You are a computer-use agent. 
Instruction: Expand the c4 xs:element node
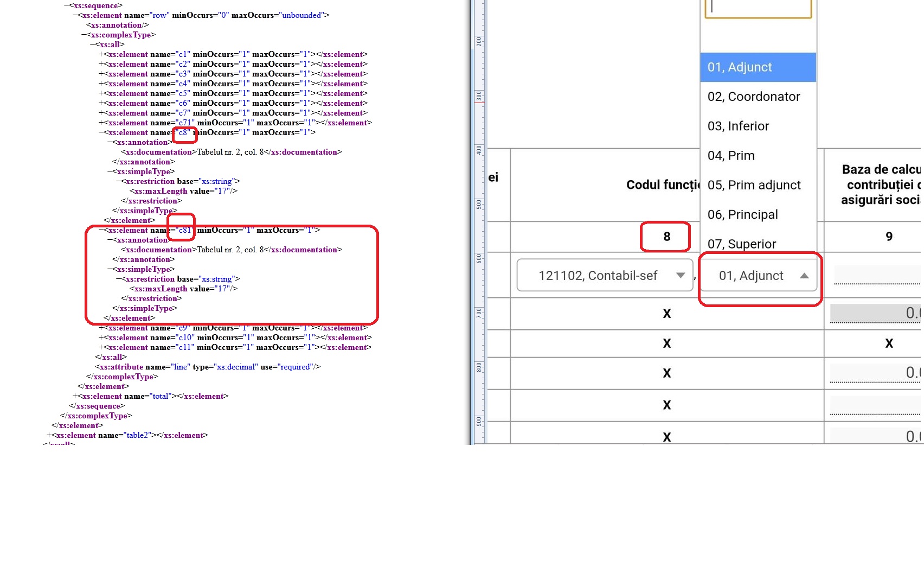pyautogui.click(x=101, y=84)
